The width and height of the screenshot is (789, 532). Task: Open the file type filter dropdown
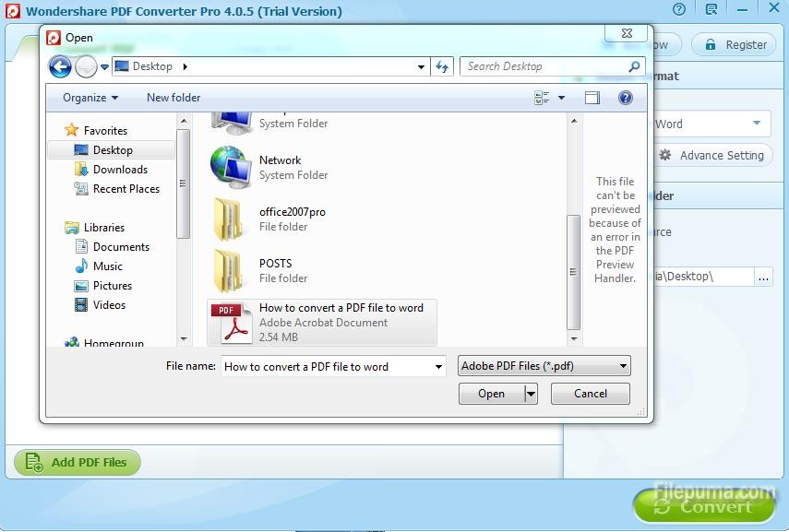[544, 366]
